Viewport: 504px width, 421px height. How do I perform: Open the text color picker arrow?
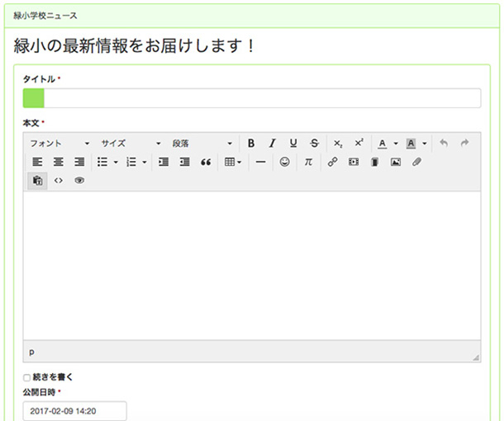point(396,144)
